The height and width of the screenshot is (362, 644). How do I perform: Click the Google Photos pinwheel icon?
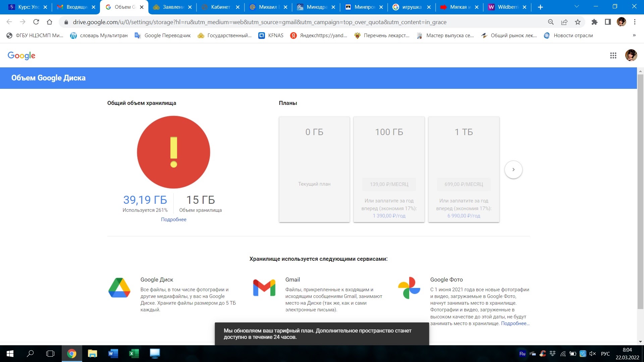pos(409,288)
